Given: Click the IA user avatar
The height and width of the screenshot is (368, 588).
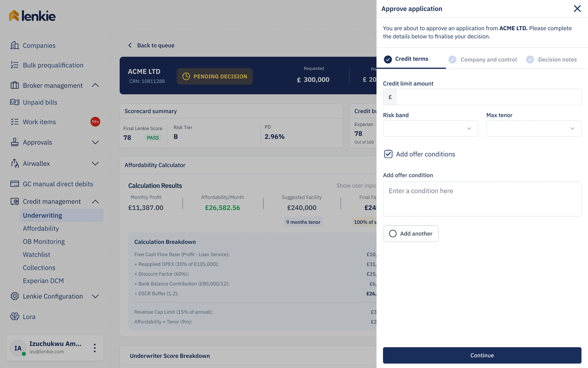Looking at the screenshot, I should tap(18, 348).
